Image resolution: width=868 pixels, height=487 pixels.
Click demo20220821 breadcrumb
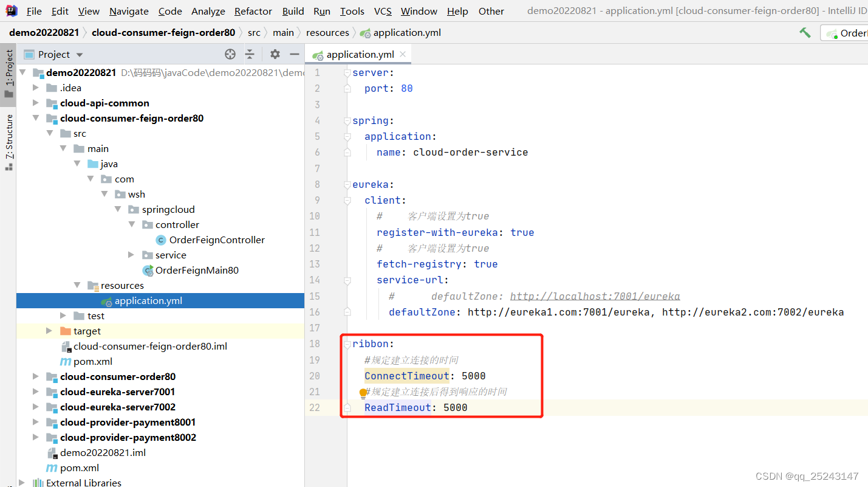coord(44,33)
